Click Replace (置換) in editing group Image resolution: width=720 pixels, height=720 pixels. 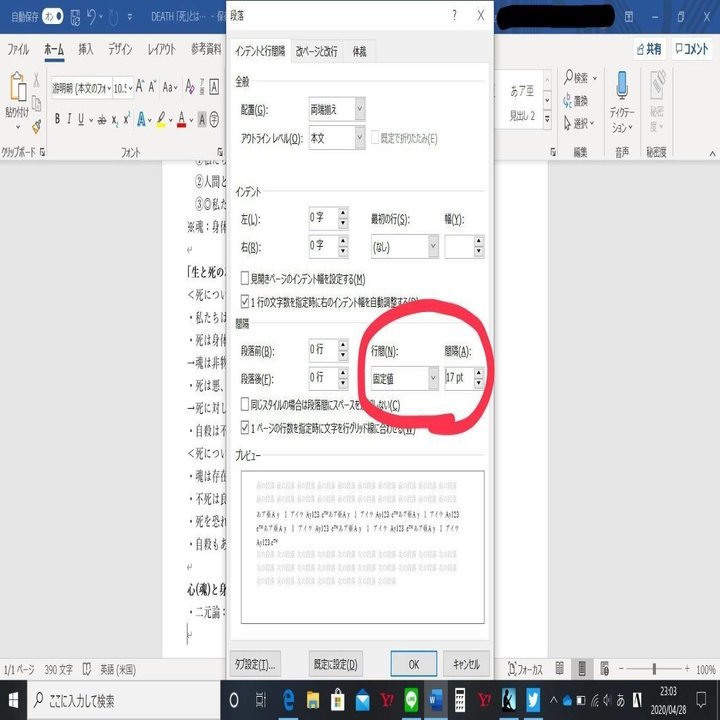(x=576, y=101)
